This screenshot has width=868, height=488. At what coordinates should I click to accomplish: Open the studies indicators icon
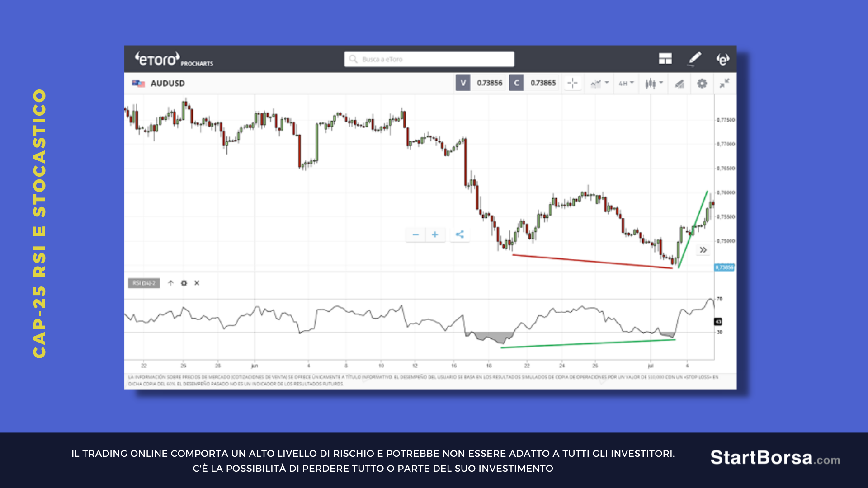coord(679,84)
